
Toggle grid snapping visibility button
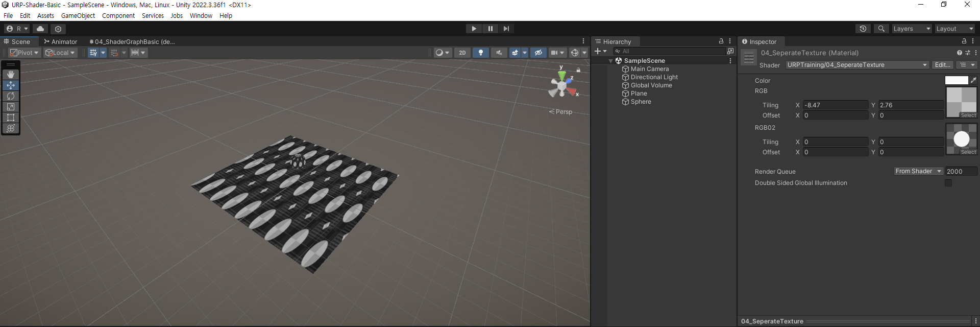pos(93,53)
